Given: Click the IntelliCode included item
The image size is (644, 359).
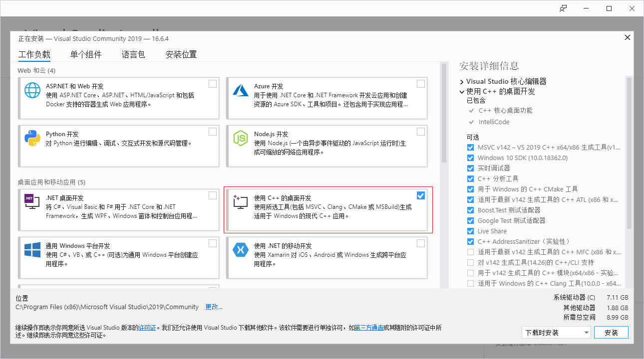Looking at the screenshot, I should coord(494,122).
